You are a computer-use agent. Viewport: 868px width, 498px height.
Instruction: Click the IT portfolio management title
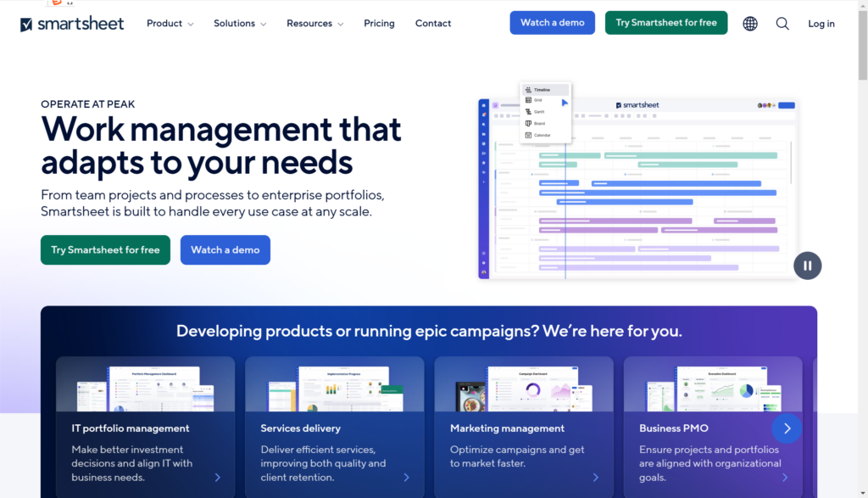[130, 428]
